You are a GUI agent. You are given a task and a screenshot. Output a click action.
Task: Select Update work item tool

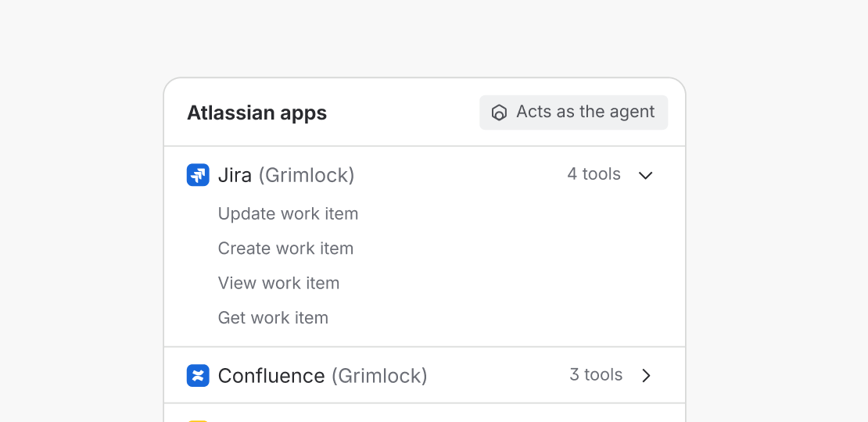(288, 213)
